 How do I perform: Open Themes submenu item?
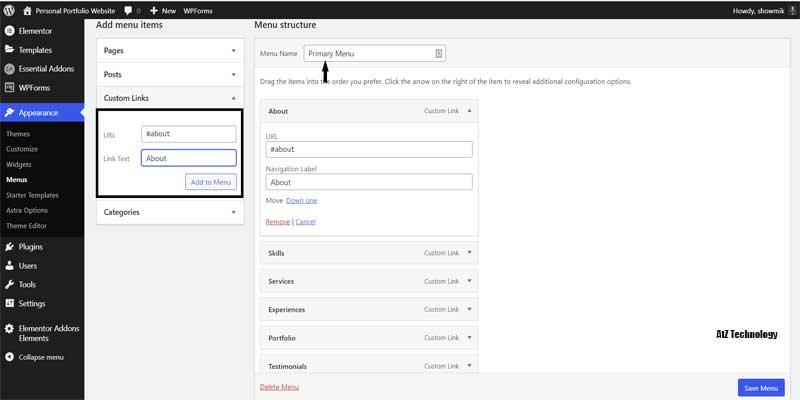click(x=18, y=134)
